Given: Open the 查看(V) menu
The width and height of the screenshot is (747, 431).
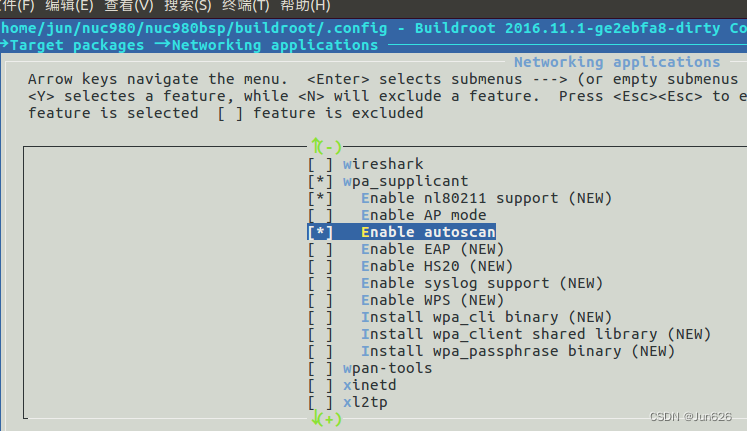Looking at the screenshot, I should 129,6.
